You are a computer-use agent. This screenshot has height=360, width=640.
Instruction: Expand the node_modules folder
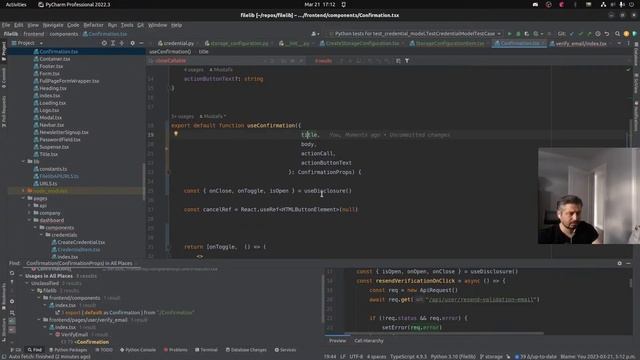point(23,191)
